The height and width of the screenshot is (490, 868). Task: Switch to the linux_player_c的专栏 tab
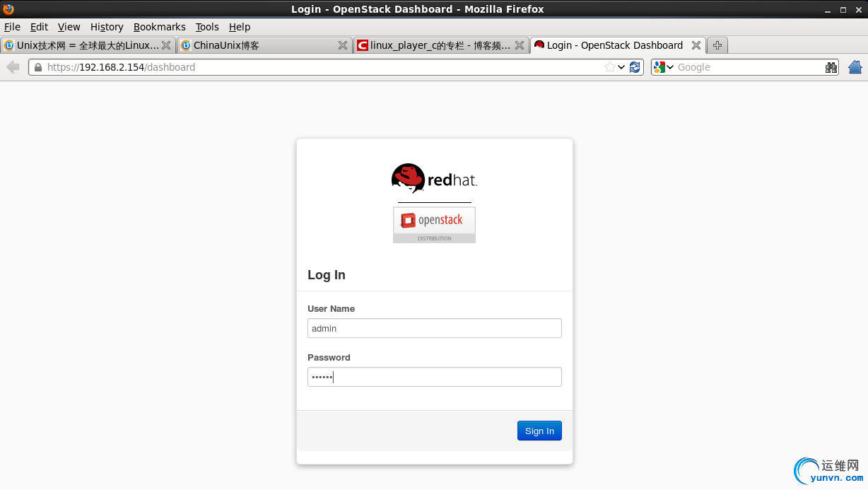[x=441, y=45]
